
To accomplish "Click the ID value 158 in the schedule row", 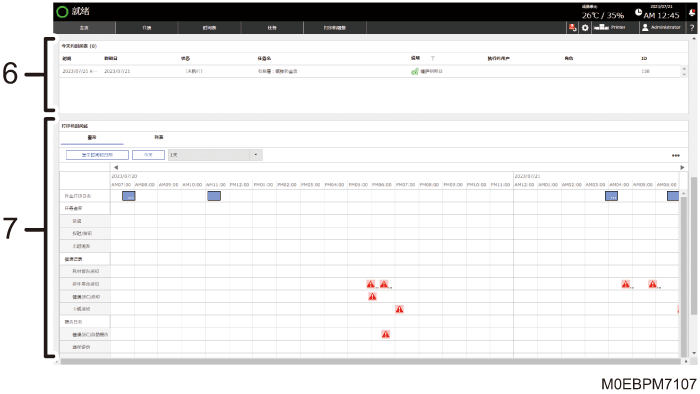I will point(645,71).
